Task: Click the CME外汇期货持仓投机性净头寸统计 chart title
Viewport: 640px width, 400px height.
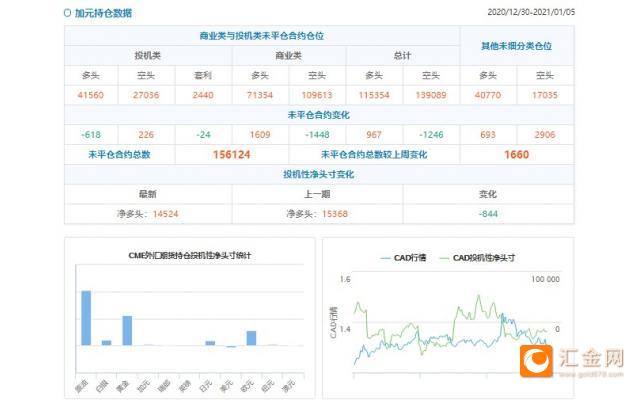Action: click(189, 256)
